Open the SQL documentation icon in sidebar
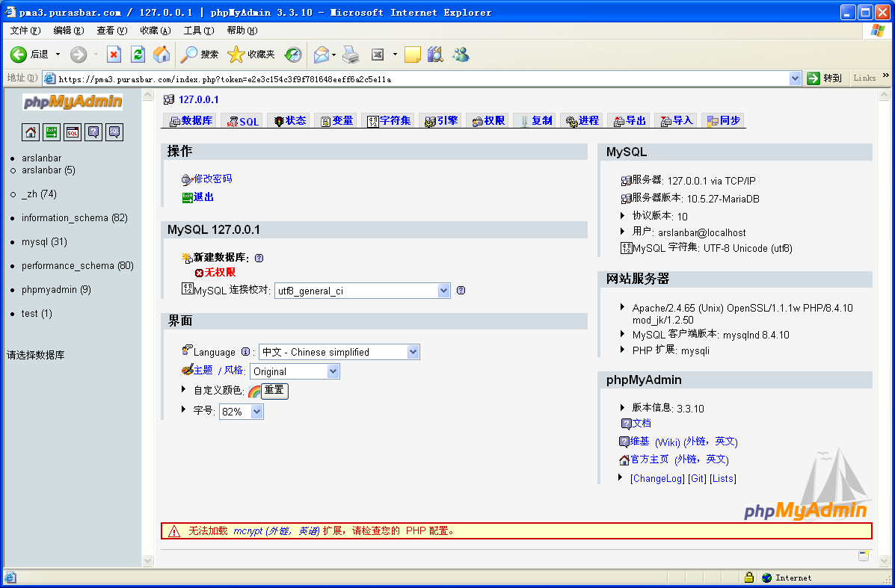895x588 pixels. [x=114, y=132]
